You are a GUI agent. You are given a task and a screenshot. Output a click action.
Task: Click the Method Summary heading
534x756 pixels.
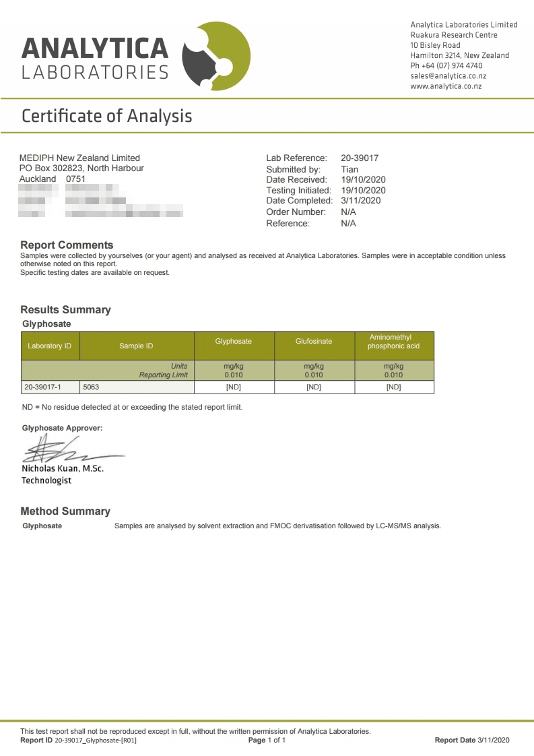65,511
